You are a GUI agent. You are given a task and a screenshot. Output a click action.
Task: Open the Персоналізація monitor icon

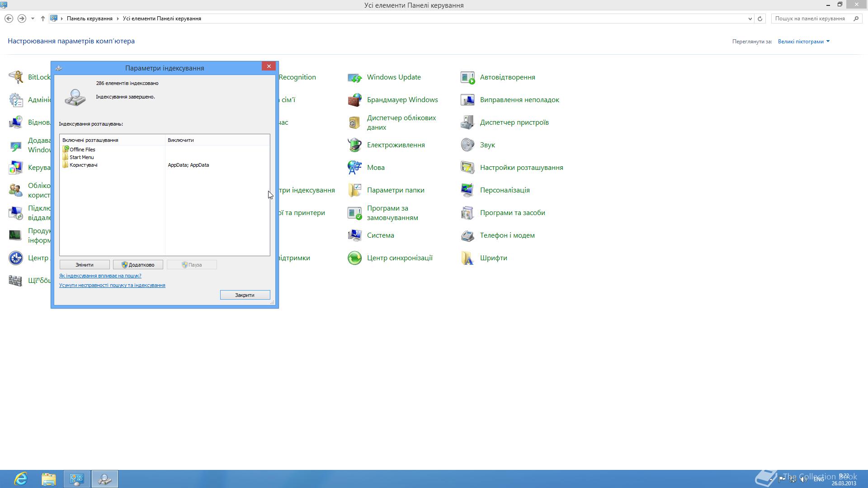point(468,190)
